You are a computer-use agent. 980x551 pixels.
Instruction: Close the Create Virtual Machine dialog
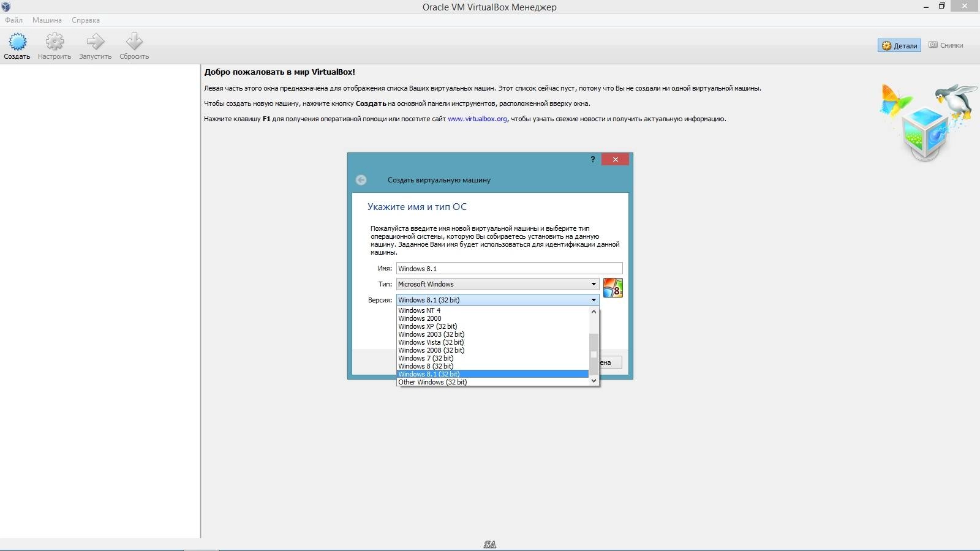(615, 159)
